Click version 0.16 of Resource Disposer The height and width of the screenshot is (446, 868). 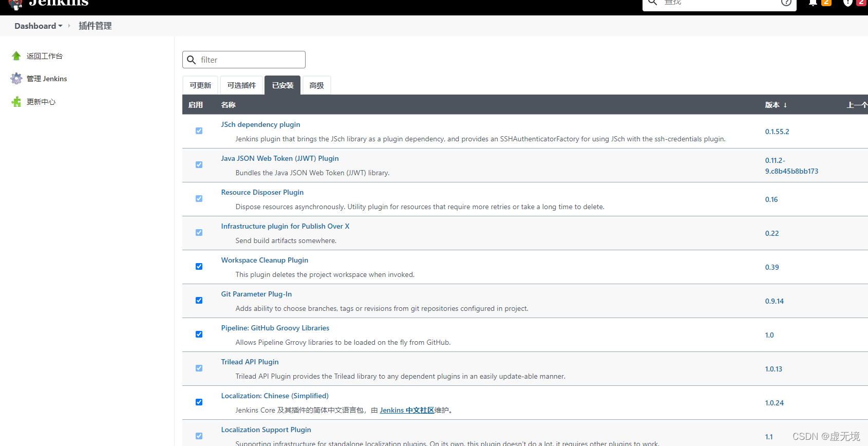coord(771,200)
